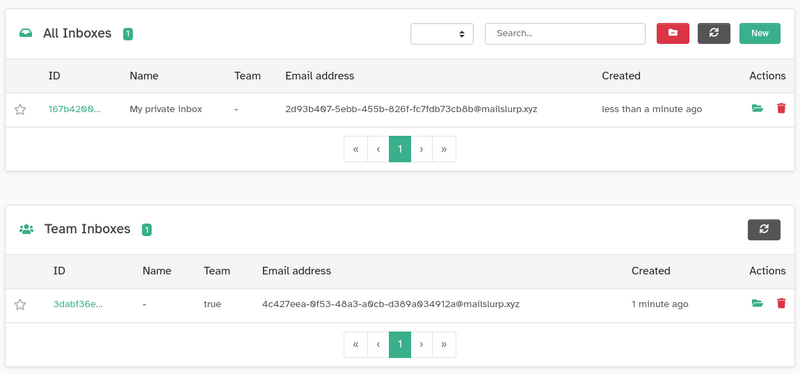Click the All Inboxes heading
The width and height of the screenshot is (800, 374).
[77, 33]
